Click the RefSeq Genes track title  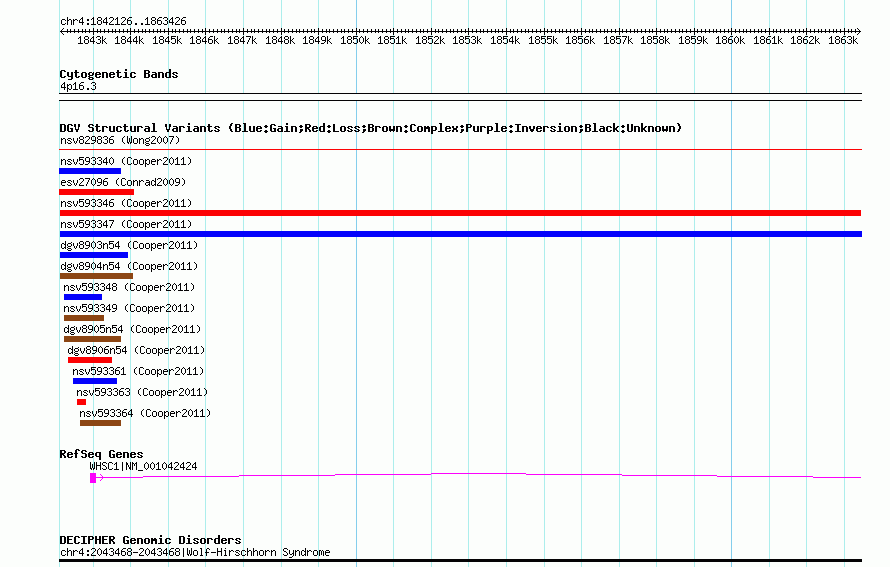point(101,454)
